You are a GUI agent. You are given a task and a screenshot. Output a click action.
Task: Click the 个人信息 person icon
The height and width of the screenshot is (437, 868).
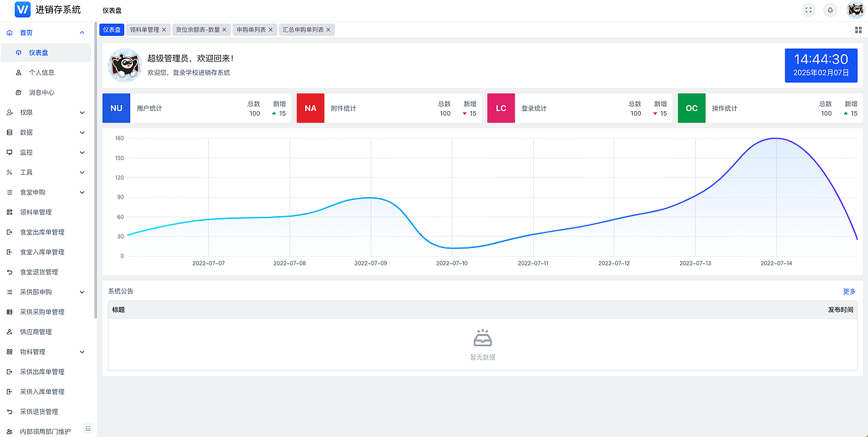18,72
